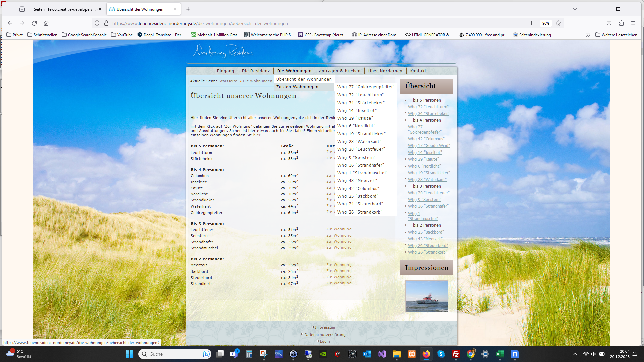
Task: Show more bookmarks chevron
Action: 588,35
